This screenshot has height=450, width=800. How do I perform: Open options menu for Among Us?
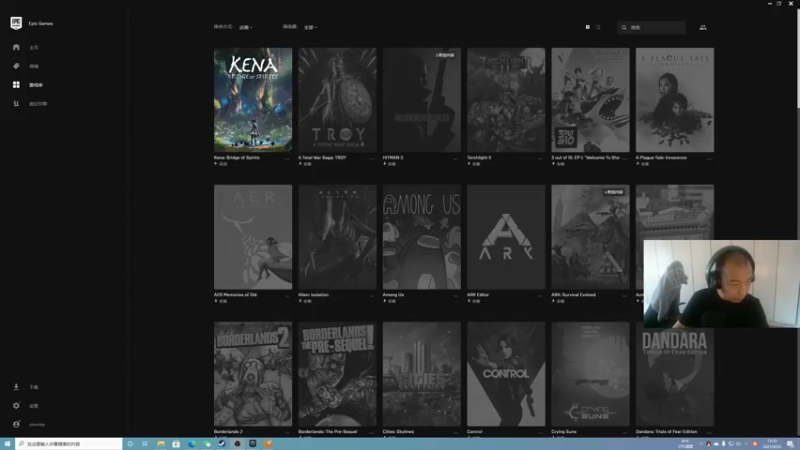click(456, 295)
